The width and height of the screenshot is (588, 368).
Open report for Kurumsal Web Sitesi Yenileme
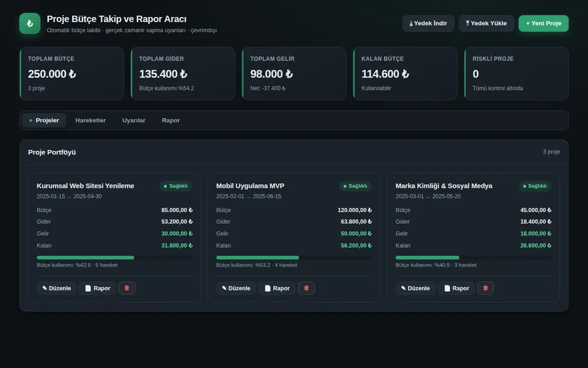[x=97, y=288]
